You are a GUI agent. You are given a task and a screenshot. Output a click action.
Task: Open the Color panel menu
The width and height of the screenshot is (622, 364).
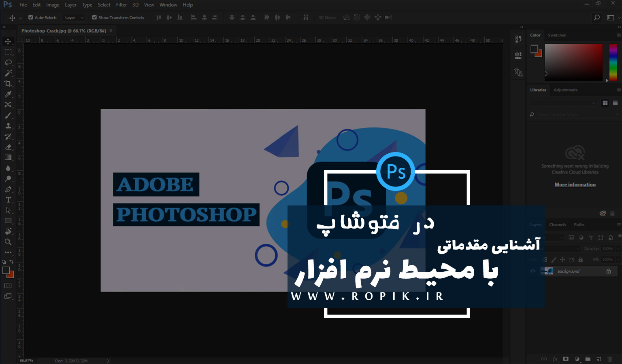pos(618,35)
